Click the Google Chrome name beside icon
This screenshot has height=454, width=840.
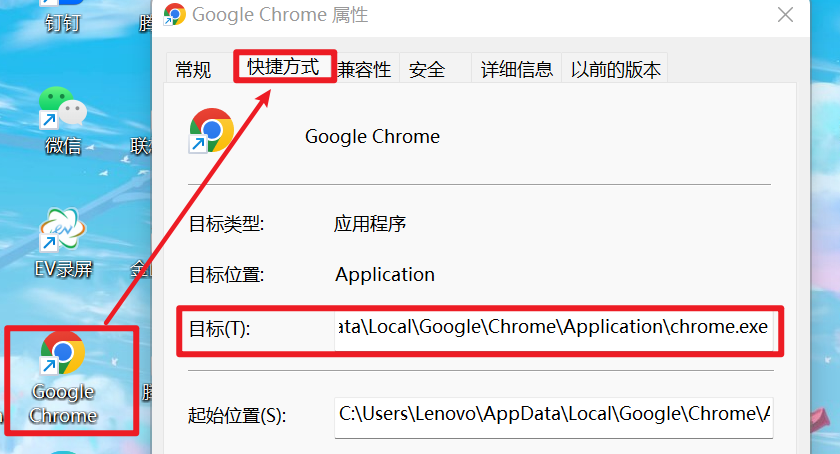point(372,136)
